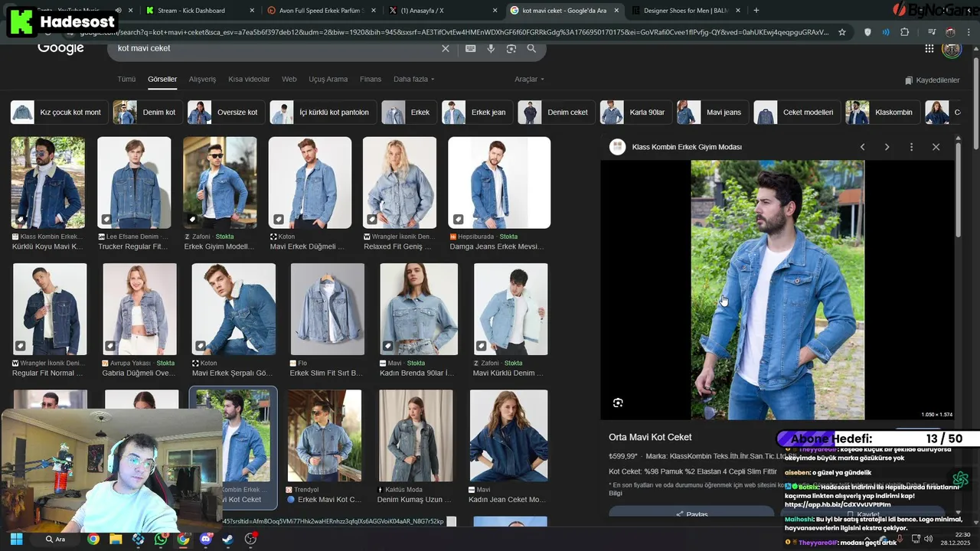Open OBS Studio from the taskbar

tap(250, 539)
